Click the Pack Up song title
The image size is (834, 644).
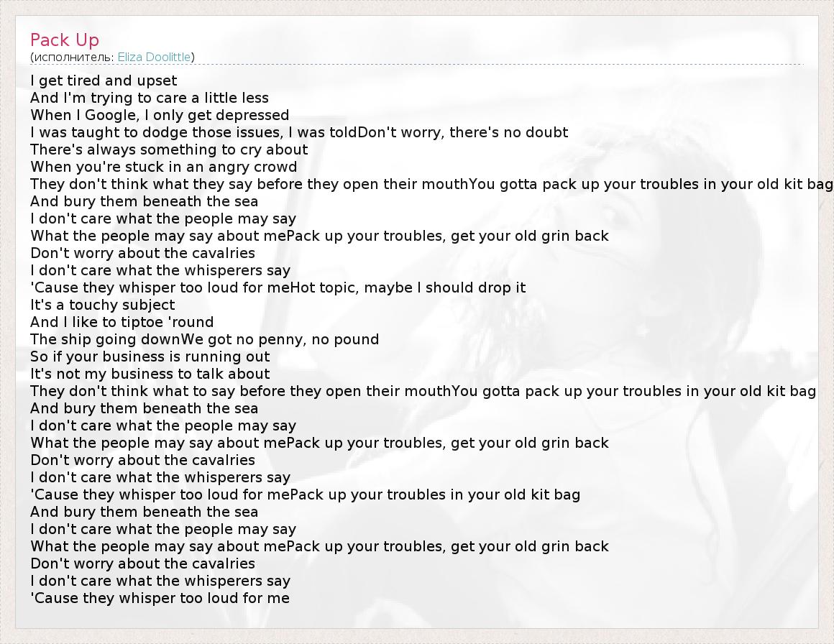(x=65, y=40)
